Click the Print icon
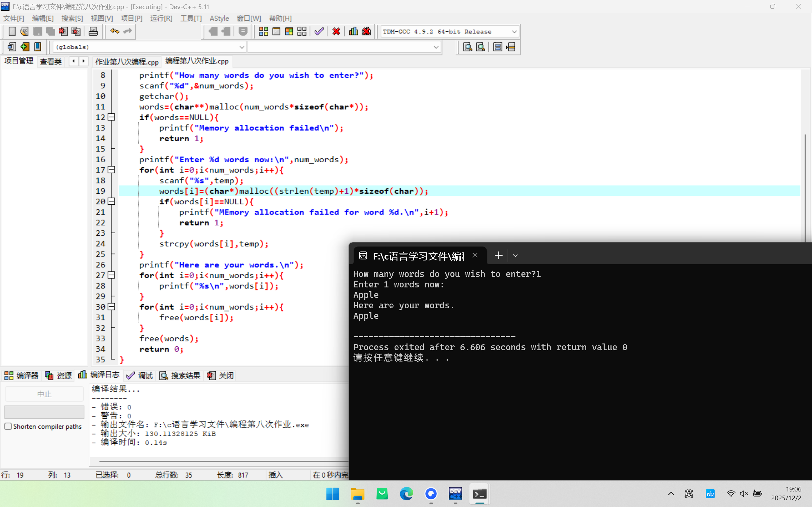The image size is (812, 507). tap(93, 31)
